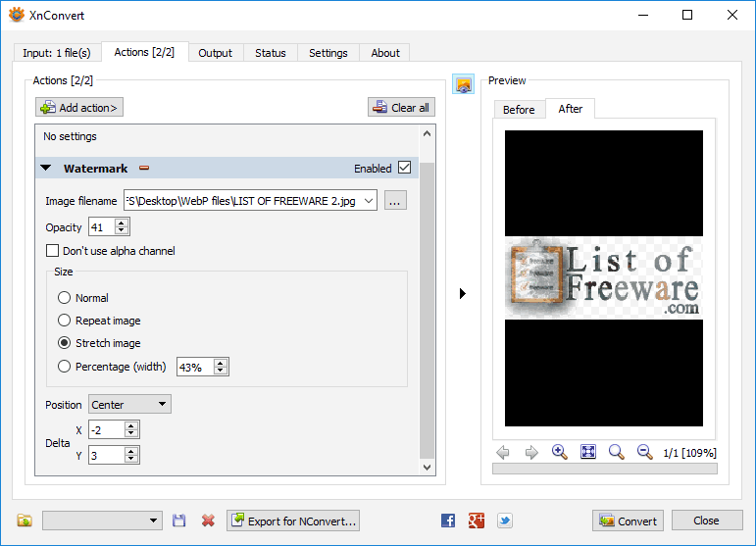Open the Google Plus share link
Screen dimensions: 756x546
pos(477,521)
